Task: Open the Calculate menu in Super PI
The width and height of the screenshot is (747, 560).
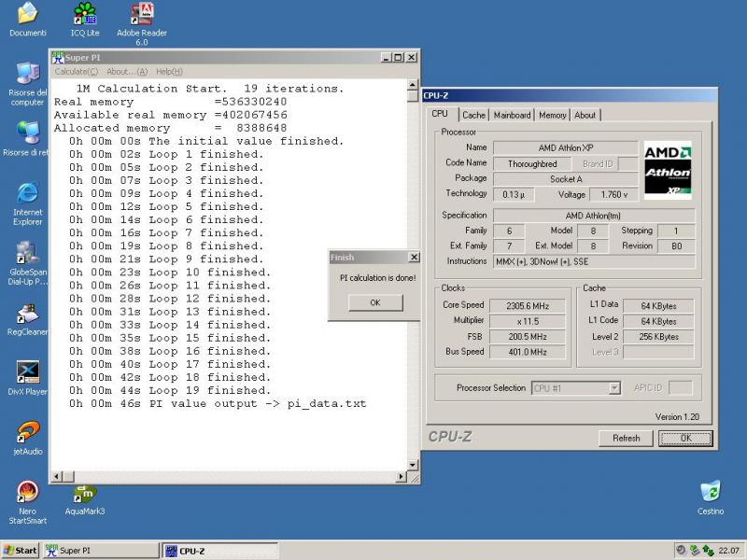Action: click(x=77, y=72)
